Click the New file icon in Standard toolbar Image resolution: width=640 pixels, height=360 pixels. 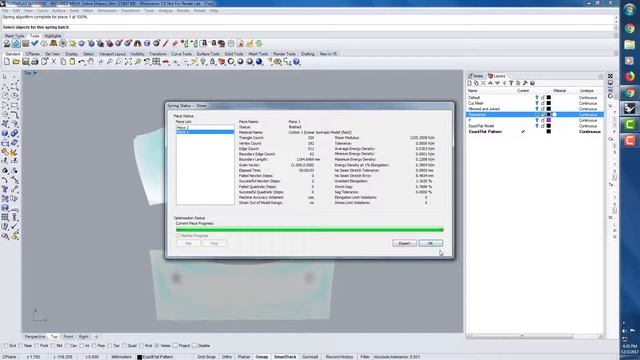tap(7, 62)
